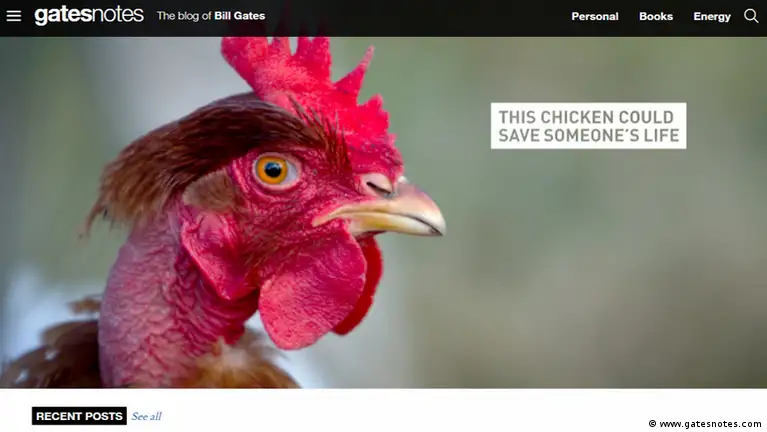The width and height of the screenshot is (767, 432).
Task: Go to the Energy section
Action: tap(712, 17)
